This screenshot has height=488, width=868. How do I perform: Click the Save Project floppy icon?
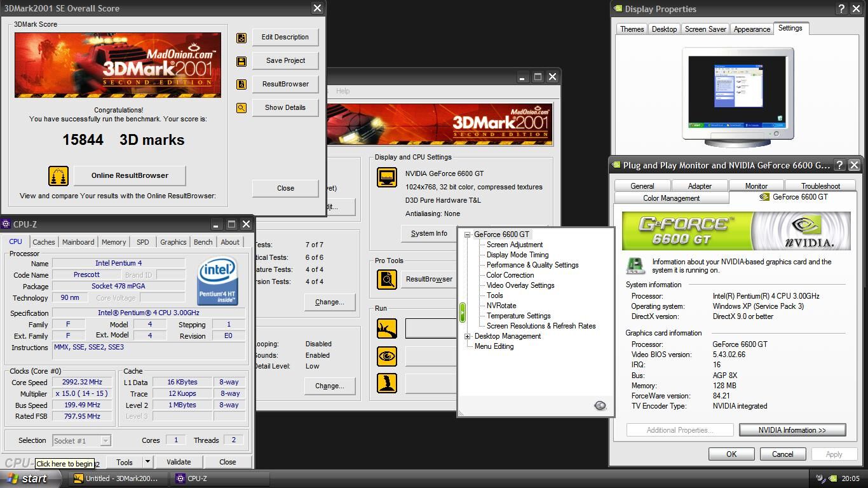point(241,61)
